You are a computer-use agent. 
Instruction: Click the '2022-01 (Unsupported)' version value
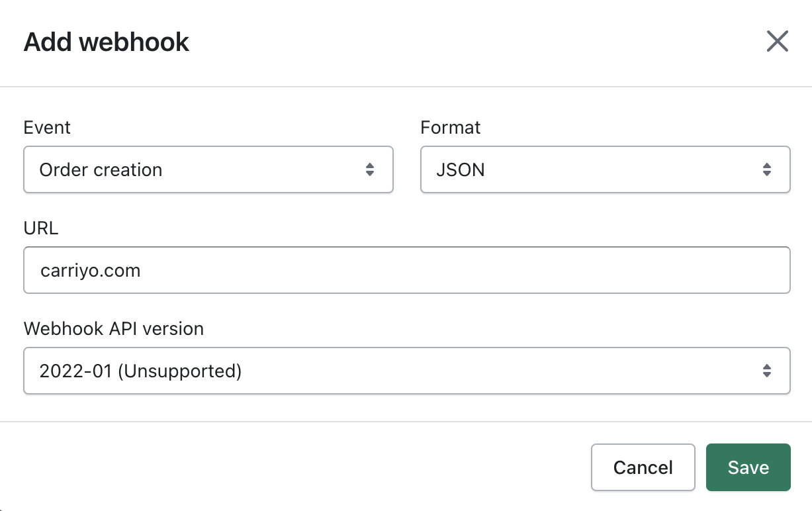[x=140, y=371]
